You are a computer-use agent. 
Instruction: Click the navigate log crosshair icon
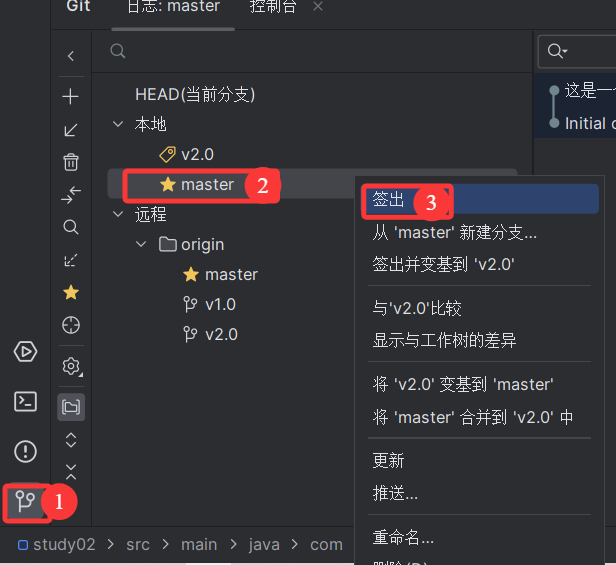(x=71, y=325)
